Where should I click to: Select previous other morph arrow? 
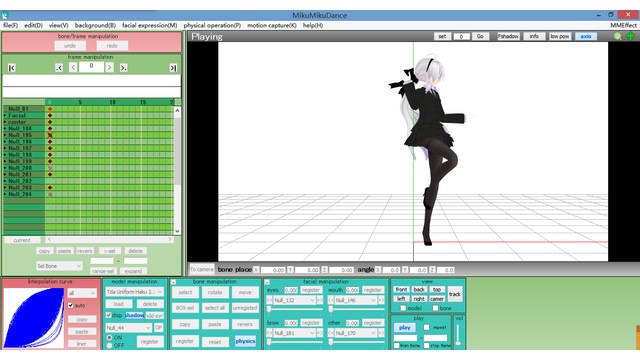(331, 333)
